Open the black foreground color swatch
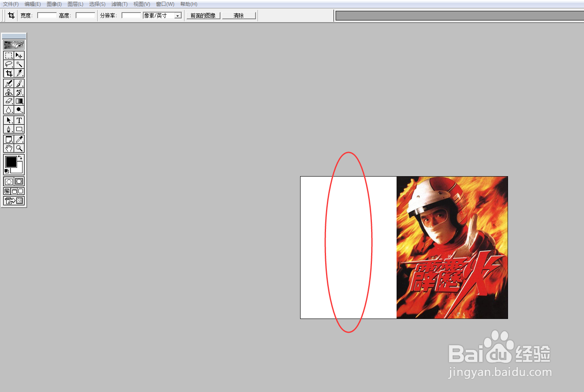 (11, 162)
